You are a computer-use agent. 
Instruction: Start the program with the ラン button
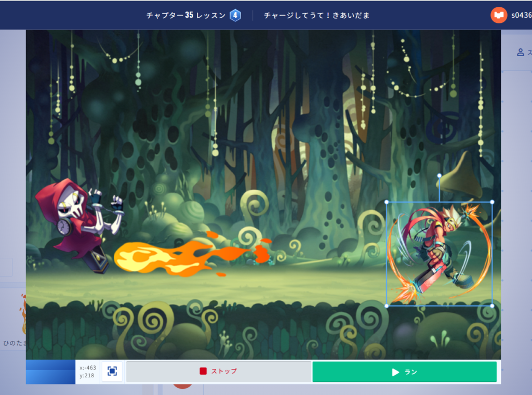[x=404, y=372]
